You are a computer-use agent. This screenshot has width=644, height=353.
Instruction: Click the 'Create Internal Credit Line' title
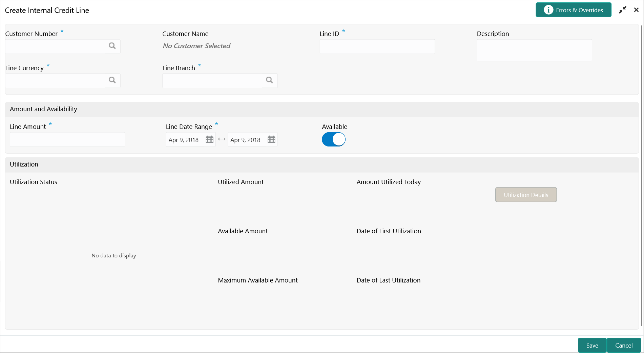click(47, 10)
